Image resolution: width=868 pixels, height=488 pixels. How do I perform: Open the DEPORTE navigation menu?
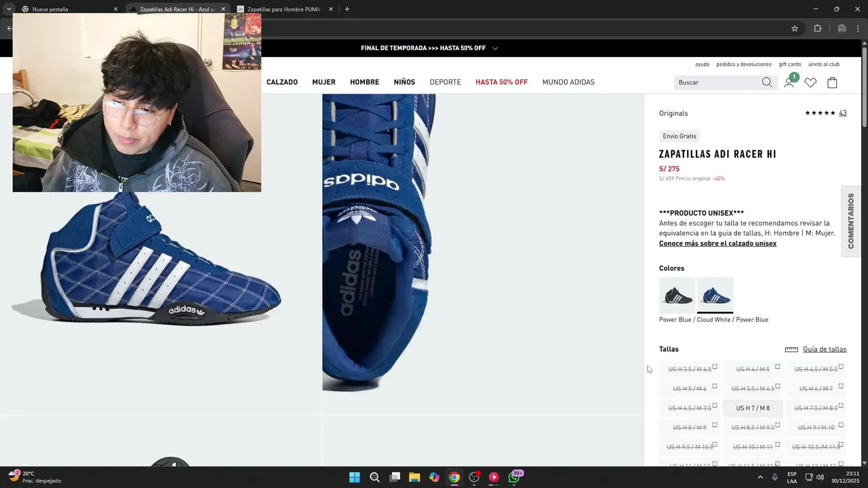tap(445, 82)
